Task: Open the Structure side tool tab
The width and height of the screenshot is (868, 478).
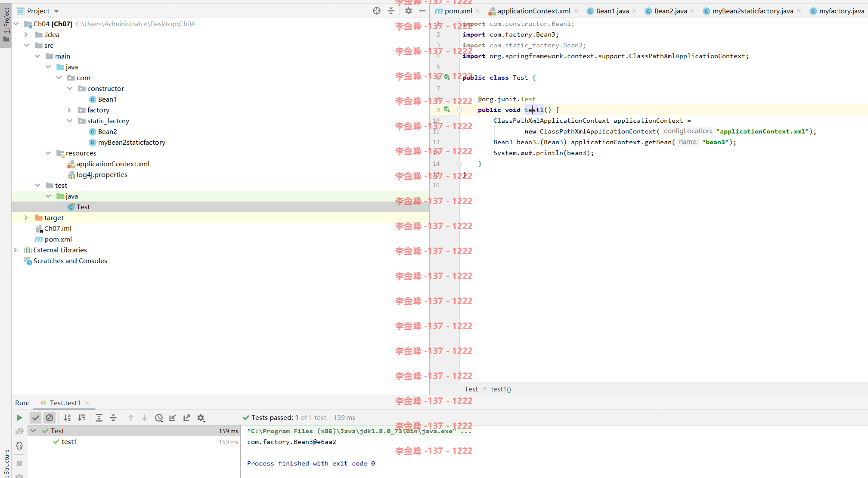Action: coord(6,463)
